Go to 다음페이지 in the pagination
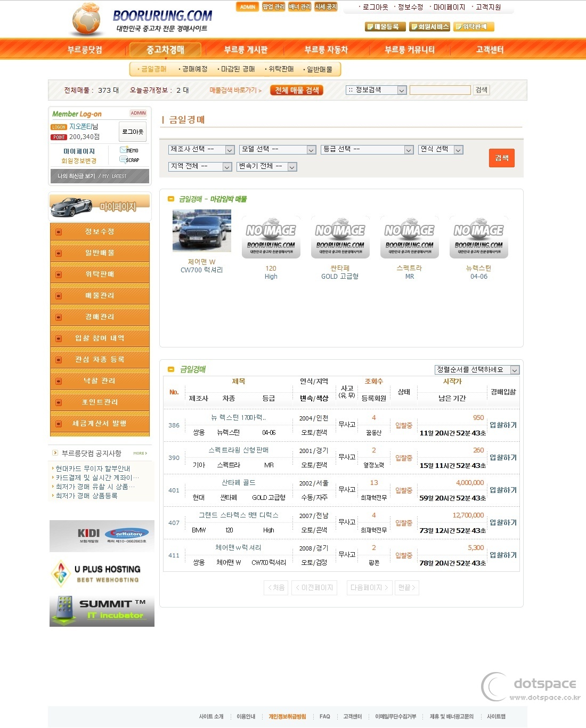 coord(369,588)
